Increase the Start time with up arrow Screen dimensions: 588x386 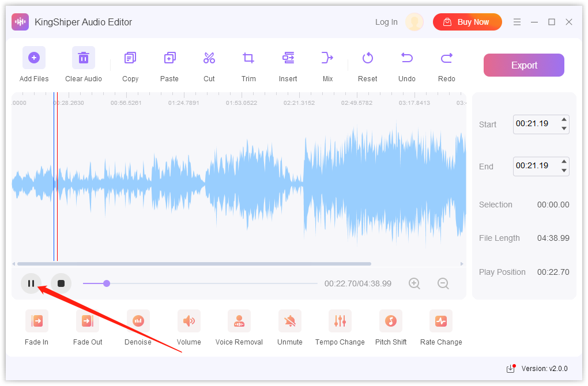coord(564,120)
